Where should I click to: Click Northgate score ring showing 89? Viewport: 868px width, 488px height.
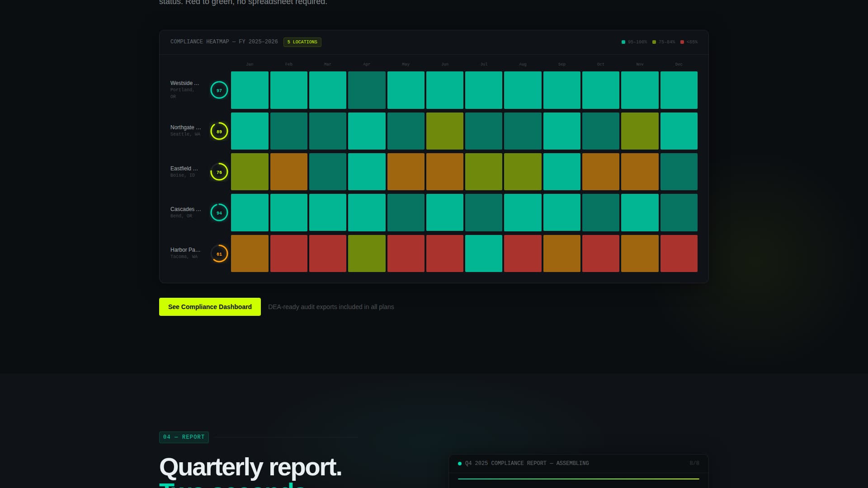tap(219, 131)
